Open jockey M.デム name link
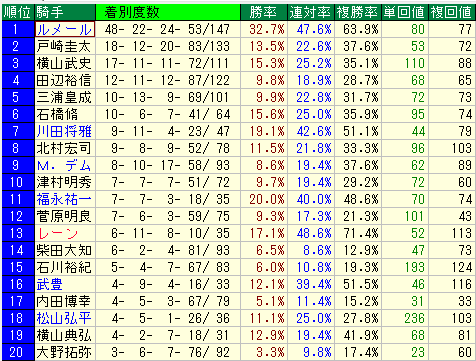 (x=64, y=165)
